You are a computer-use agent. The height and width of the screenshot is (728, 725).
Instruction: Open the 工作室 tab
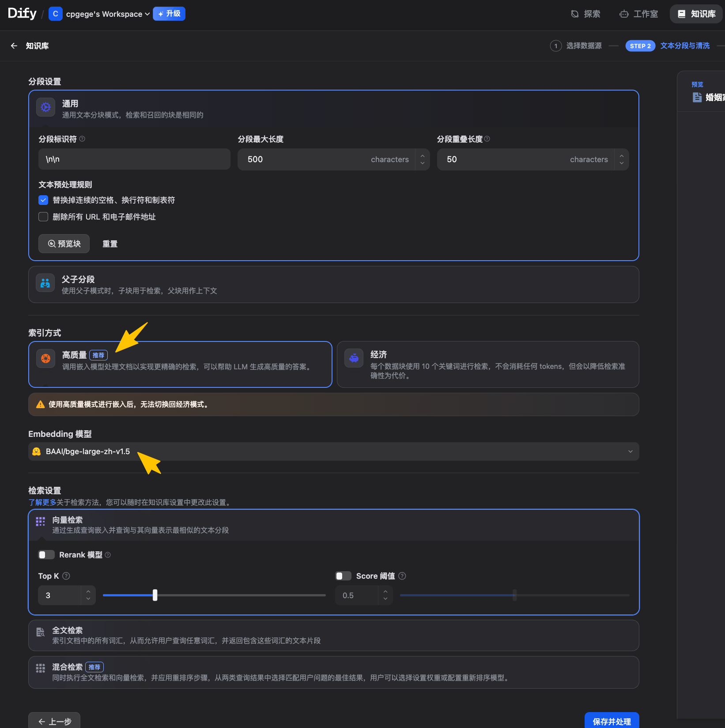point(638,14)
